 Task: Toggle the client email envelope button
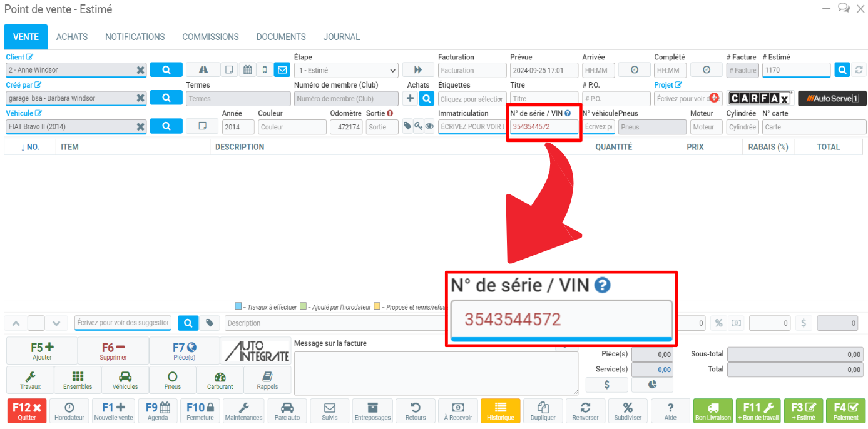tap(282, 70)
